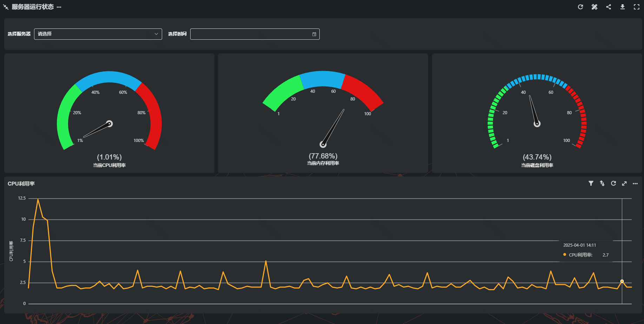Click the collapse icon beside 服务器运行状态

click(6, 7)
